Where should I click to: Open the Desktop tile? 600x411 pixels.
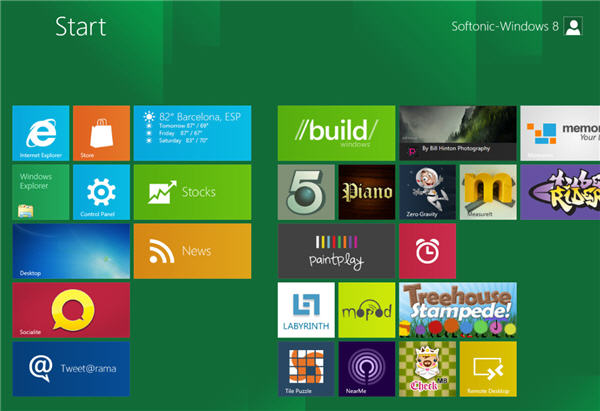click(71, 251)
